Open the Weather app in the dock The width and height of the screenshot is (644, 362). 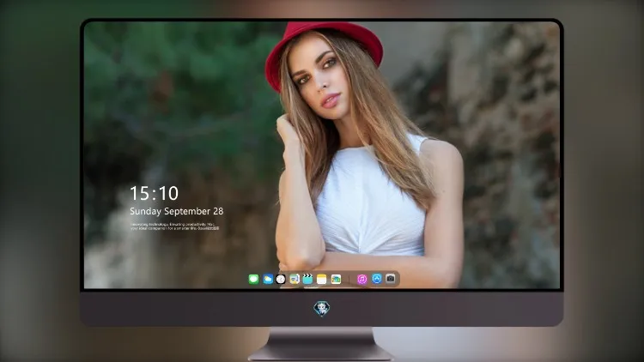[x=268, y=279]
